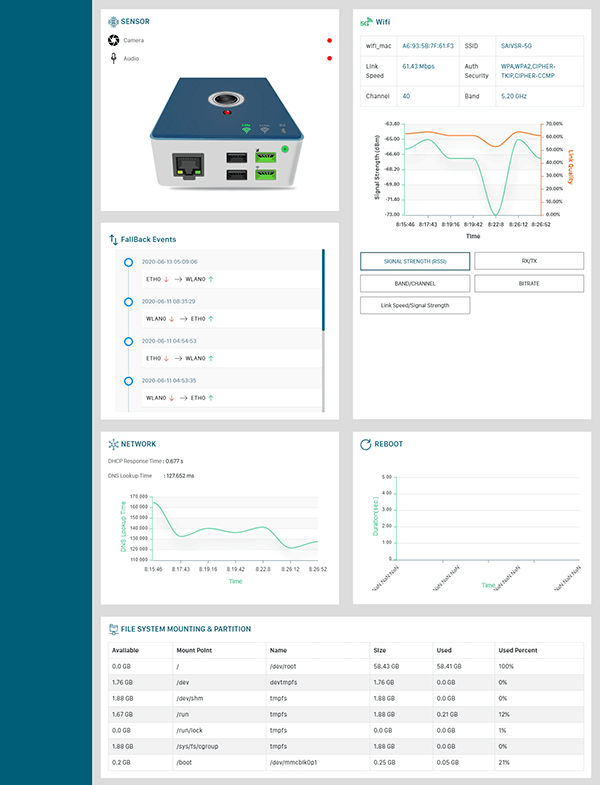Switch chart to RX/TX view
The height and width of the screenshot is (785, 600).
pos(529,260)
